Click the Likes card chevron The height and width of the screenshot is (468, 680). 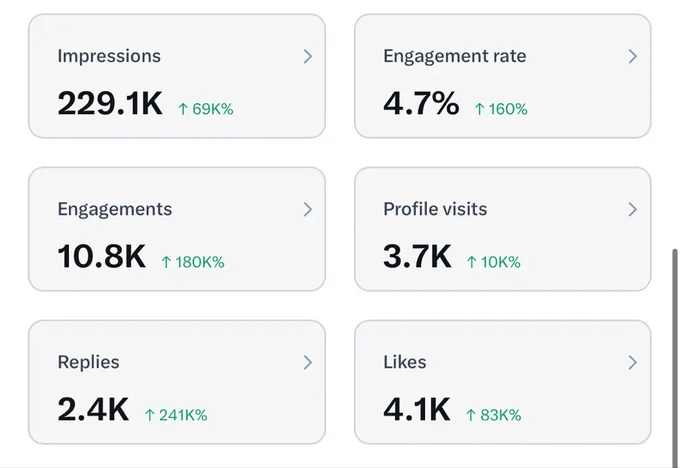[633, 363]
